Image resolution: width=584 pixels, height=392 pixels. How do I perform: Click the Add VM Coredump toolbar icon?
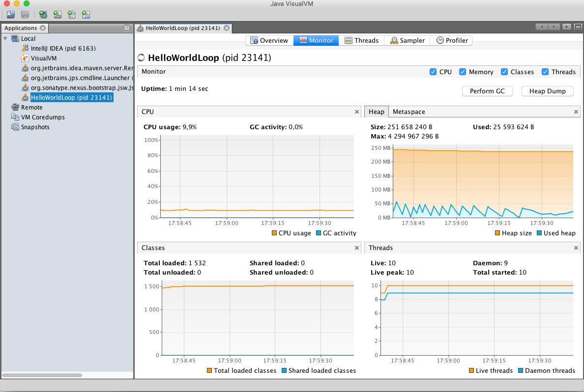[x=71, y=15]
